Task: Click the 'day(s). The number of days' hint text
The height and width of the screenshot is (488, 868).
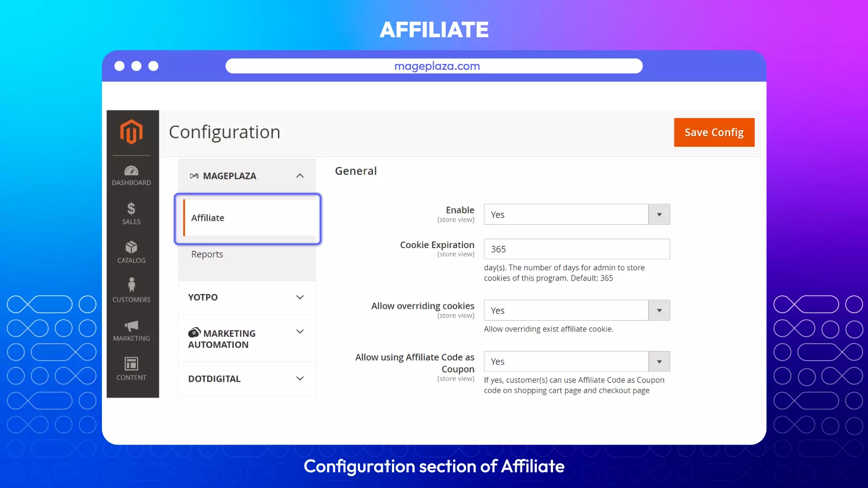Action: pyautogui.click(x=564, y=273)
